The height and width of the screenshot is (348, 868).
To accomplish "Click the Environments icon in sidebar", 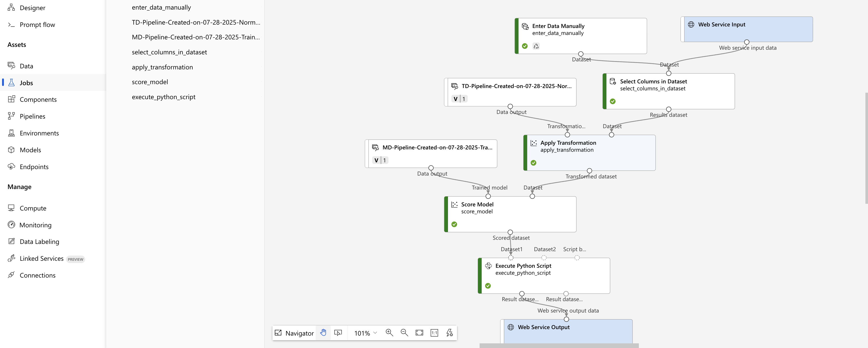I will click(11, 133).
